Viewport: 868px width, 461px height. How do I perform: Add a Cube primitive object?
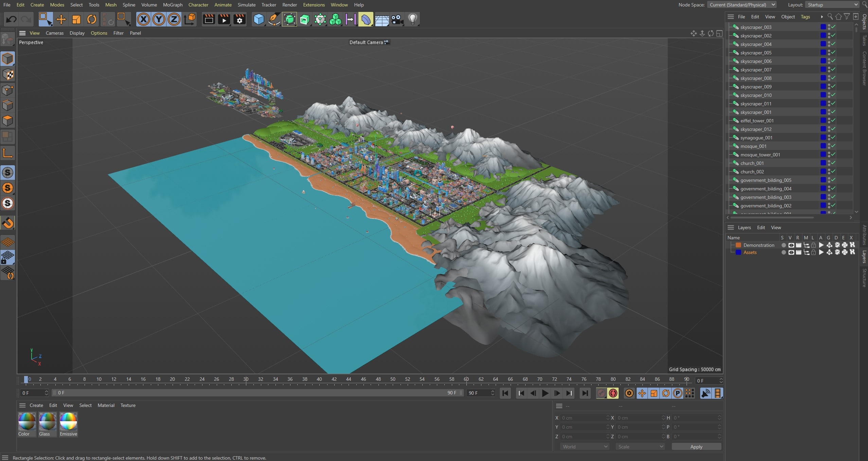[259, 19]
